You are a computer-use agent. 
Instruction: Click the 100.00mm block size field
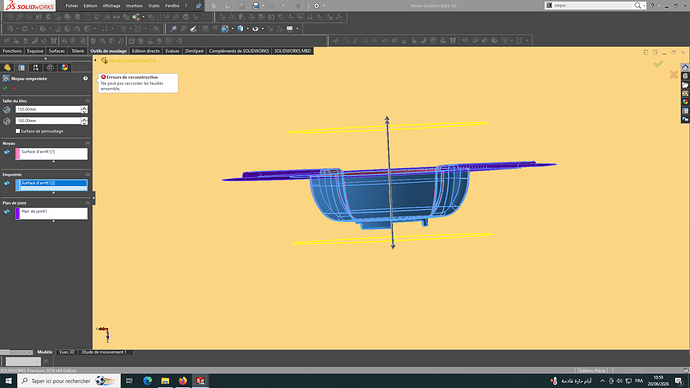pyautogui.click(x=48, y=121)
